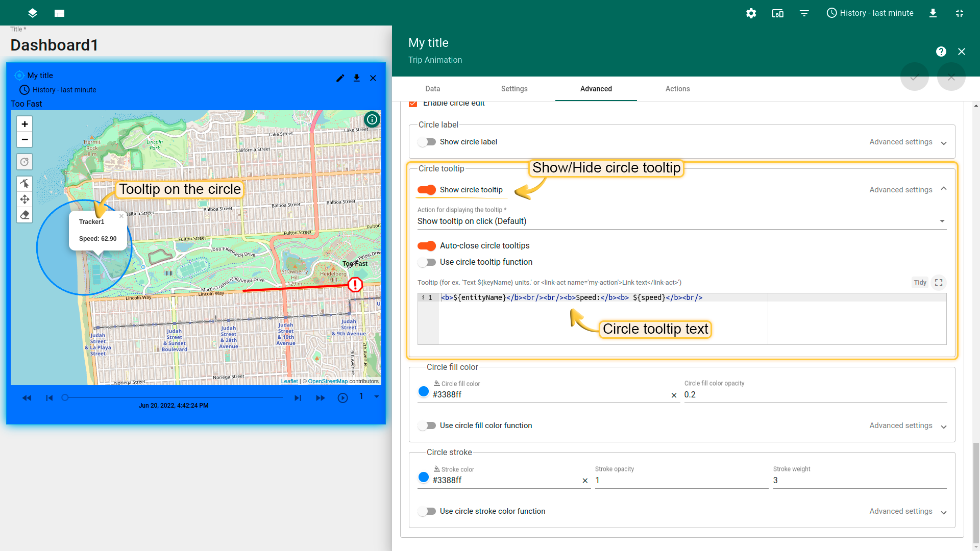Zoom in on the map

(x=24, y=124)
